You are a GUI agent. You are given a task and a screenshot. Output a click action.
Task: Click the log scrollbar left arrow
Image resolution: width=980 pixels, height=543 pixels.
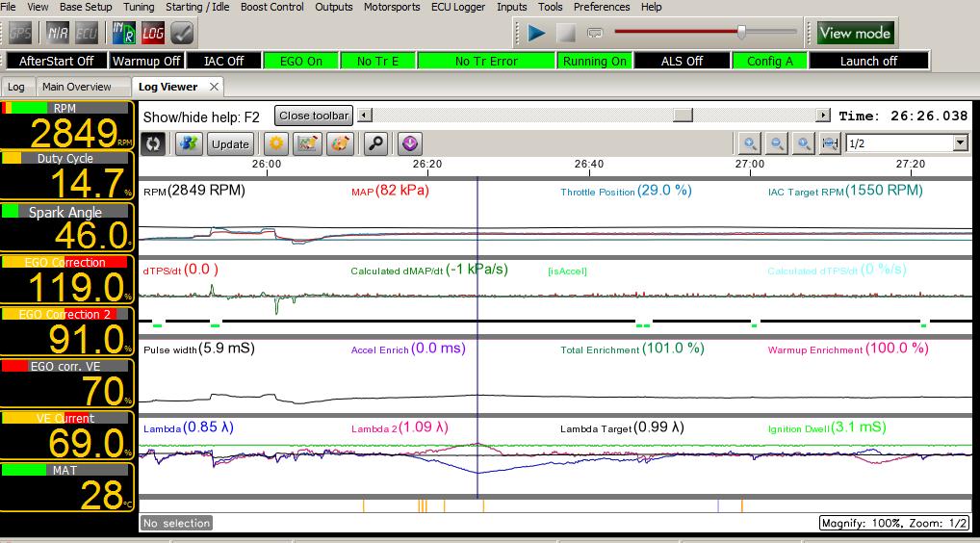[365, 115]
